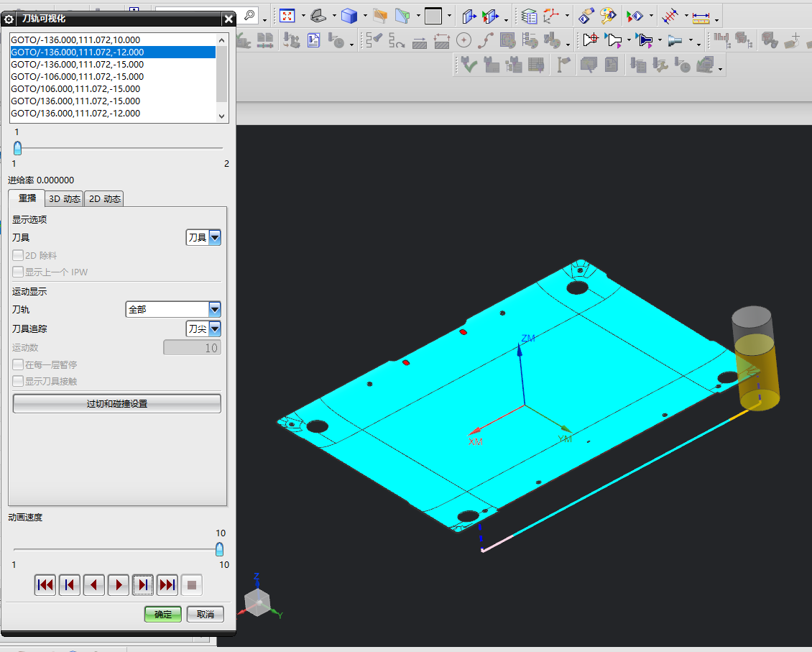Toggle the 2D 除料 checkbox
Viewport: 812px width, 652px height.
18,255
